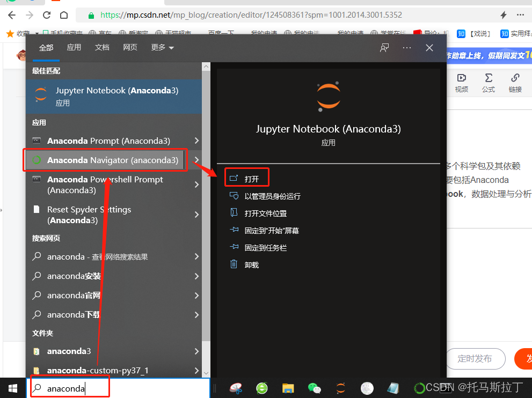Image resolution: width=532 pixels, height=398 pixels.
Task: Click the large Jupyter logo in preview pane
Action: [x=328, y=96]
